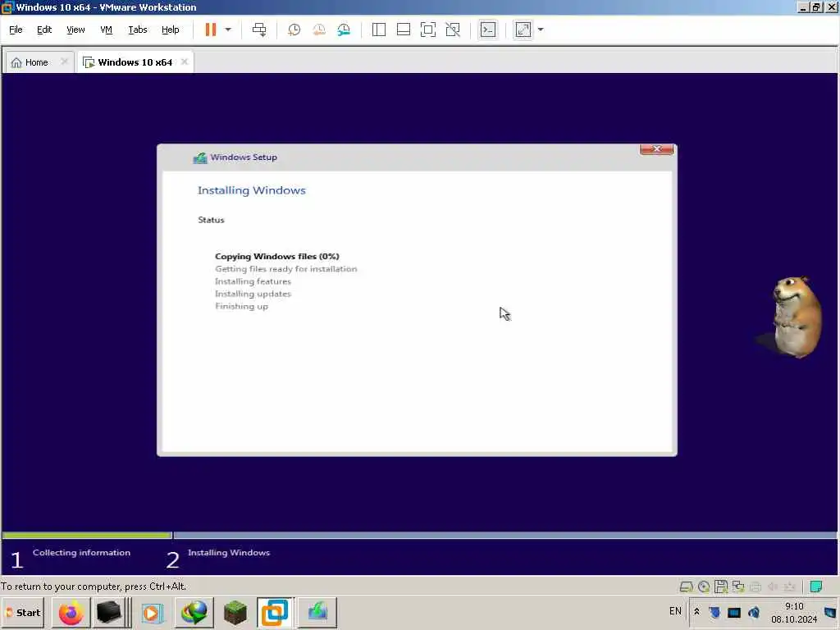The height and width of the screenshot is (630, 840).
Task: Revert VM to previous snapshot
Action: tap(319, 30)
